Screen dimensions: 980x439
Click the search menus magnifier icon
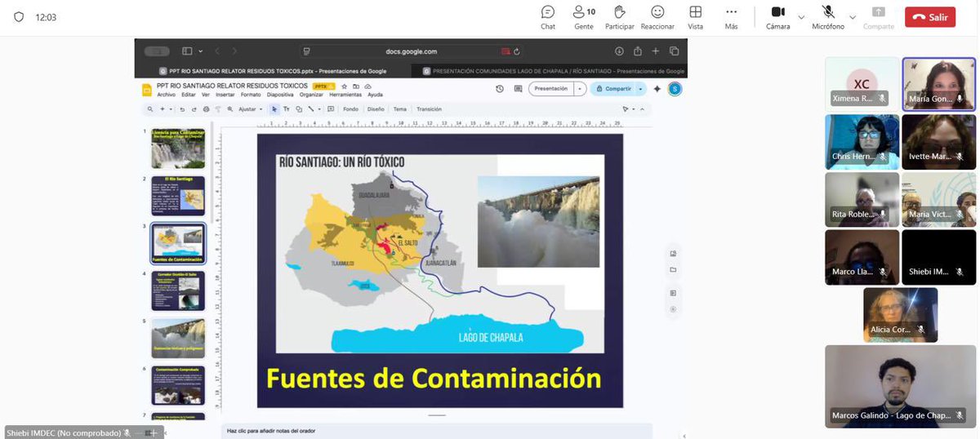pos(150,109)
